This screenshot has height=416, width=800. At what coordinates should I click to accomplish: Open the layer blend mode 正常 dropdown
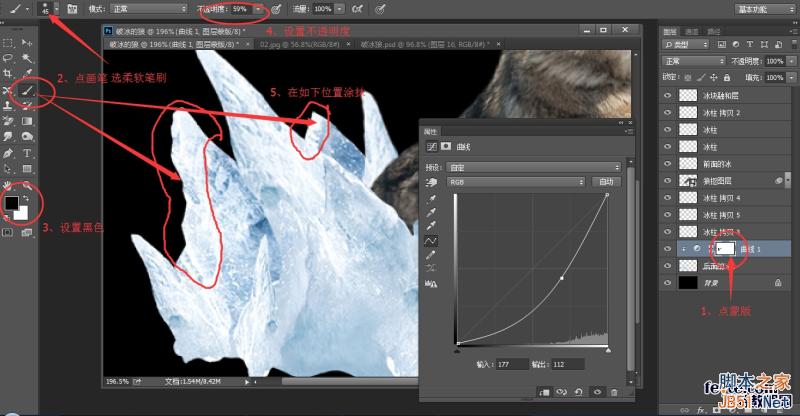coord(694,61)
